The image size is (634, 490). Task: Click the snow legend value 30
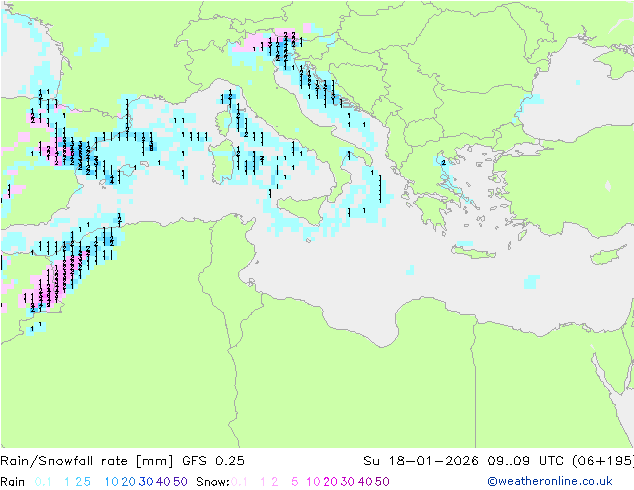click(x=348, y=482)
